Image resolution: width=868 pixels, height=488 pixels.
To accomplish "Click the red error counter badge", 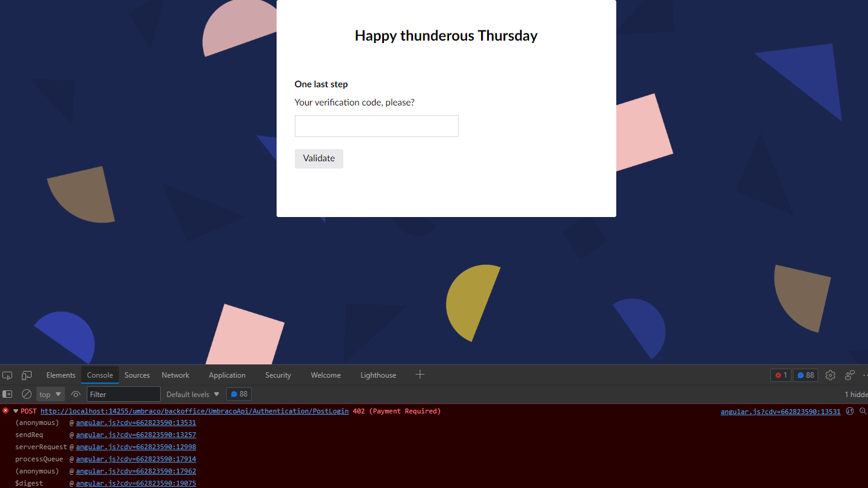I will click(x=780, y=375).
